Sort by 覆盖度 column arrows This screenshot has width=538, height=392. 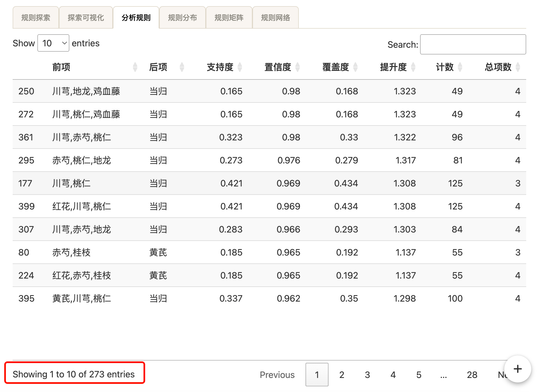point(355,67)
